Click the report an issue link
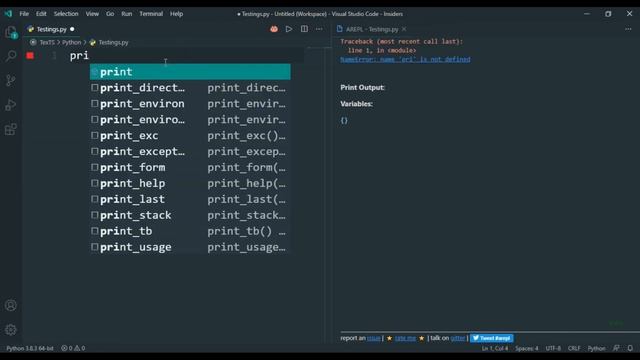The image size is (640, 360). click(373, 338)
